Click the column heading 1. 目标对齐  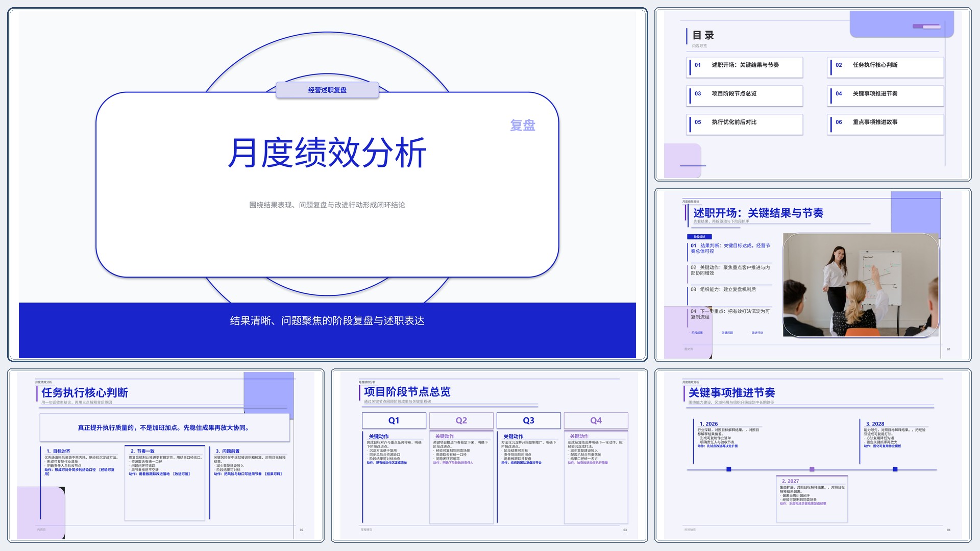pyautogui.click(x=58, y=451)
